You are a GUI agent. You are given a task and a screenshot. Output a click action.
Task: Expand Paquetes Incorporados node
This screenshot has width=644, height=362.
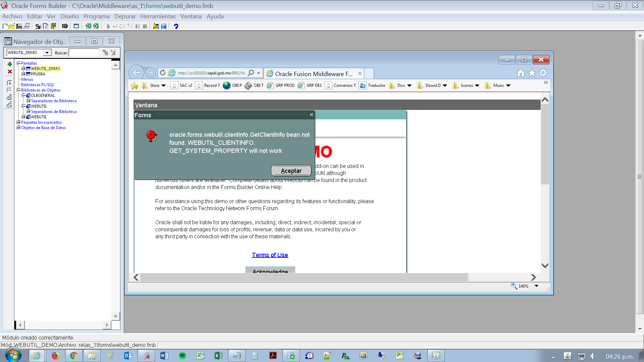(19, 122)
